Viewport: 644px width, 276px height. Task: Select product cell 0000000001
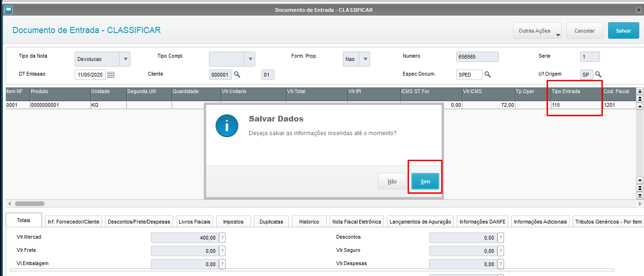tap(60, 105)
